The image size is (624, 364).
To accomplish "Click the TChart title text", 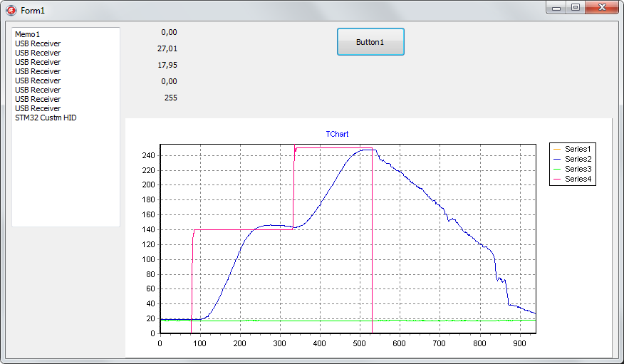I will click(337, 134).
